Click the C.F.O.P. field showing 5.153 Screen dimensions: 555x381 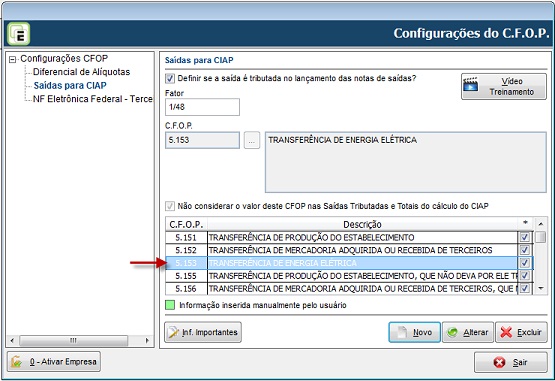tap(202, 140)
